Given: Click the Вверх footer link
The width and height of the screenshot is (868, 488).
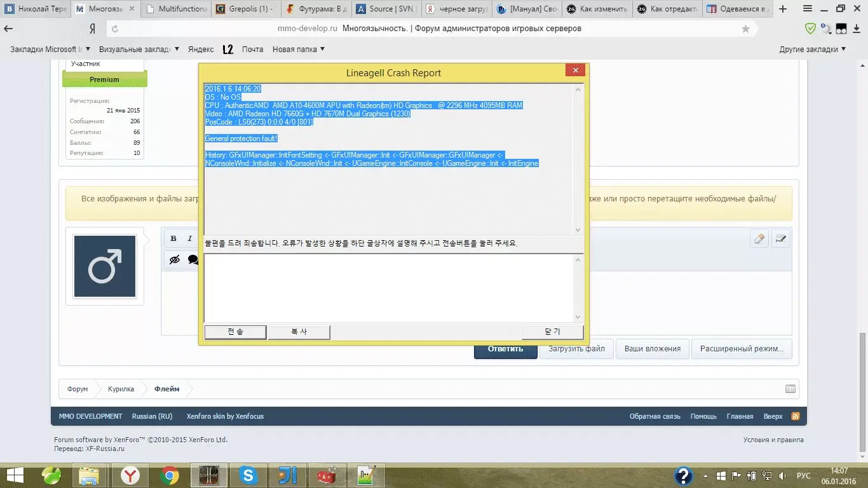Looking at the screenshot, I should tap(773, 416).
